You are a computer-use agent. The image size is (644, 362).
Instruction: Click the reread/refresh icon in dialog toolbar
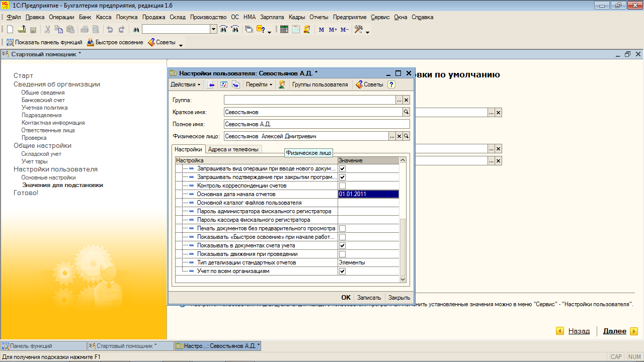coord(224,84)
